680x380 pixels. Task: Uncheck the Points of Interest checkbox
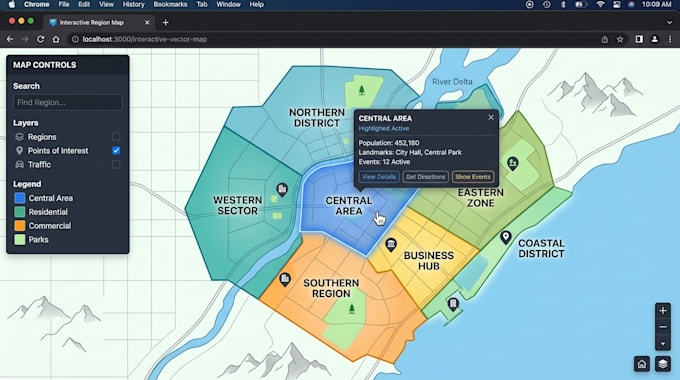tap(116, 151)
